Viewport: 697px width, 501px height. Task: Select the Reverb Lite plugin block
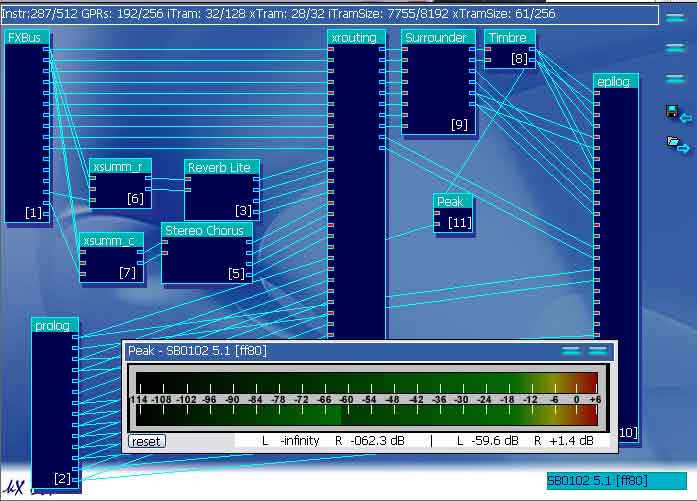[222, 190]
